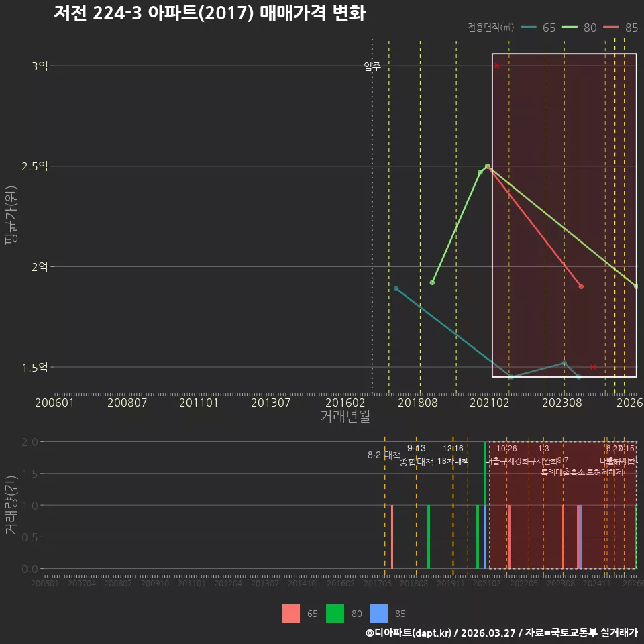Click the chart title 저전 224-3 아파트
The image size is (644, 644).
[209, 13]
